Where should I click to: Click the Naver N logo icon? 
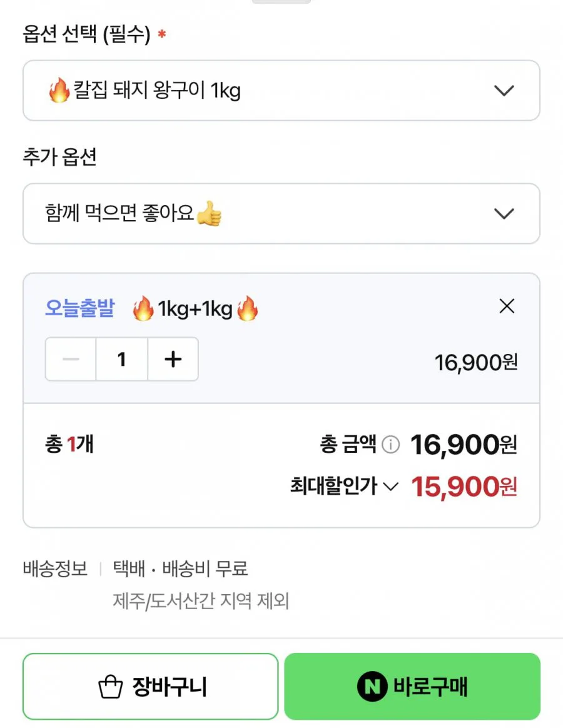click(x=372, y=686)
